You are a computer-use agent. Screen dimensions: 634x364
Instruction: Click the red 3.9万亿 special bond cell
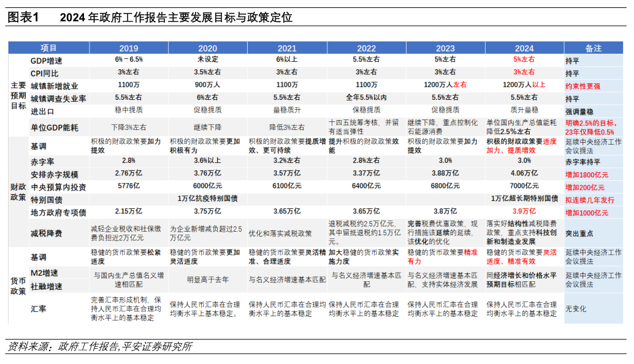pos(524,212)
